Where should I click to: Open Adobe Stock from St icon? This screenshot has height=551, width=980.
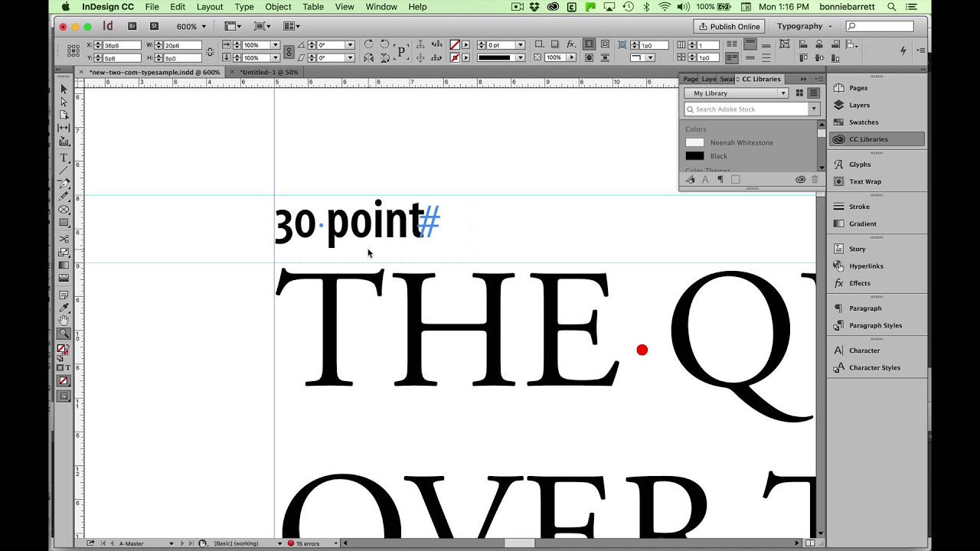point(154,26)
